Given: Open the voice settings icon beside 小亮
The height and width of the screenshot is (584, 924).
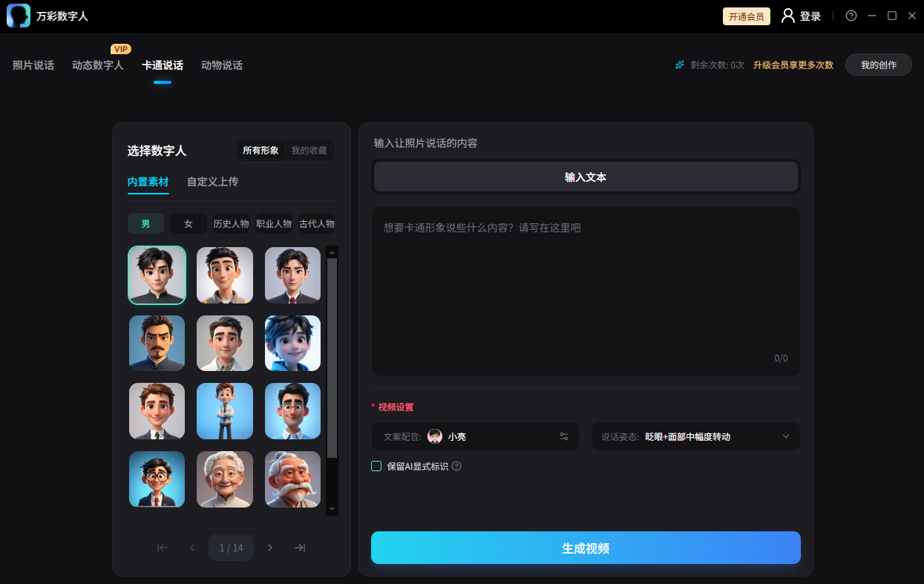Looking at the screenshot, I should pos(566,436).
